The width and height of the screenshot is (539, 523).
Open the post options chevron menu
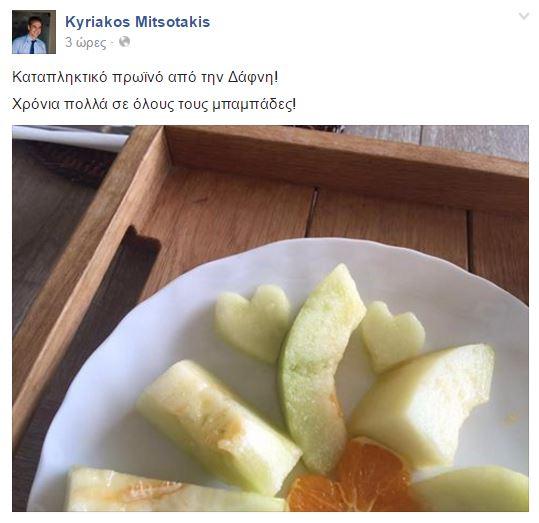tap(524, 16)
